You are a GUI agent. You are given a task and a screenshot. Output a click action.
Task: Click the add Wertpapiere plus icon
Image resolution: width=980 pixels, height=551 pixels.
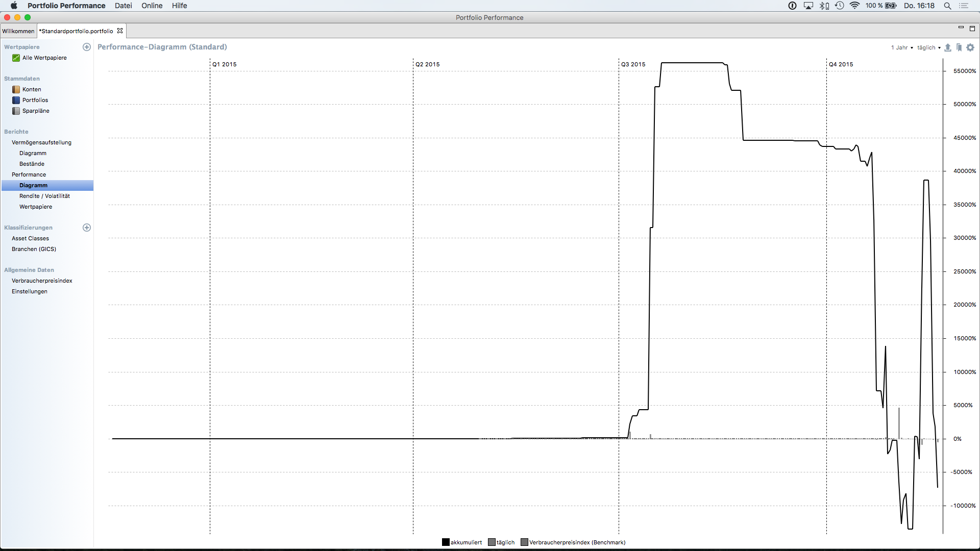(x=87, y=47)
